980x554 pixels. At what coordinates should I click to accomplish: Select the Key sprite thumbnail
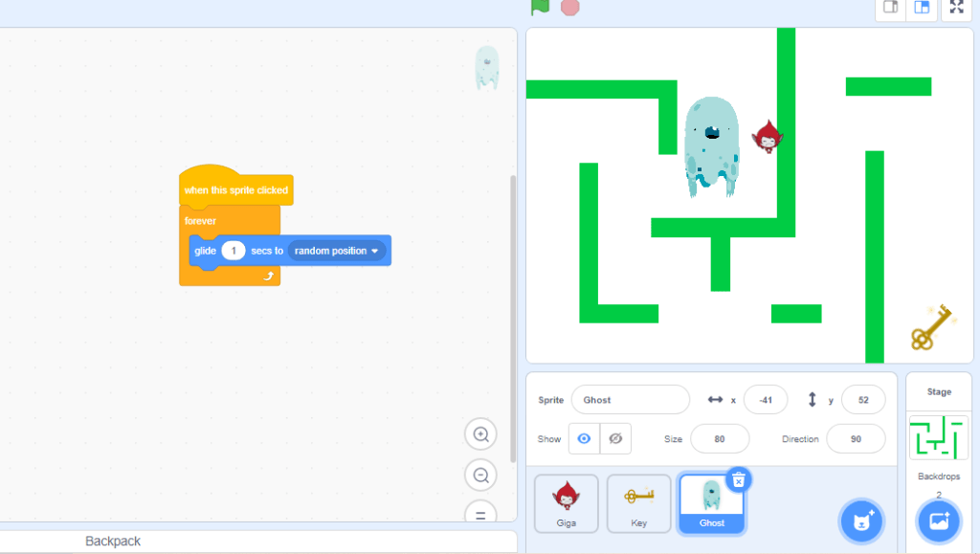(x=638, y=503)
